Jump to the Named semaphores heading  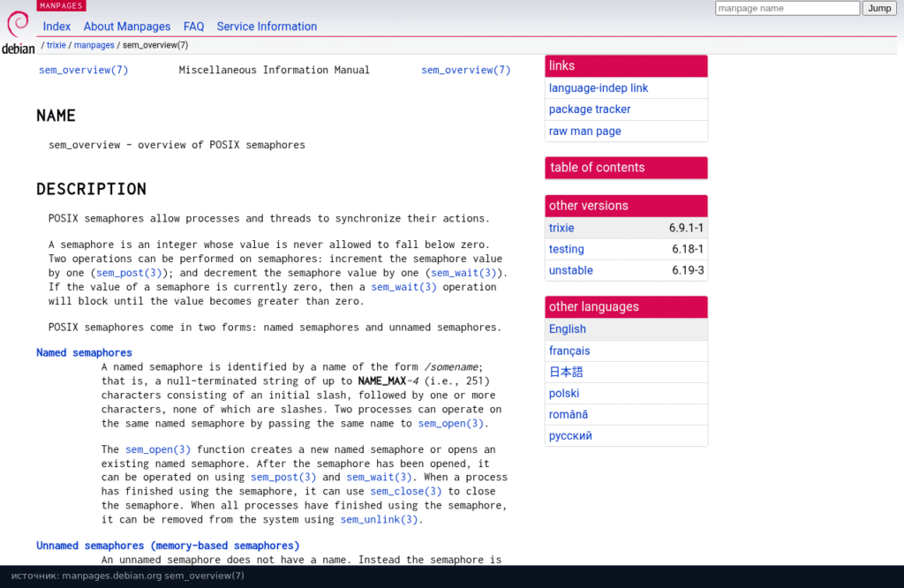tap(84, 352)
